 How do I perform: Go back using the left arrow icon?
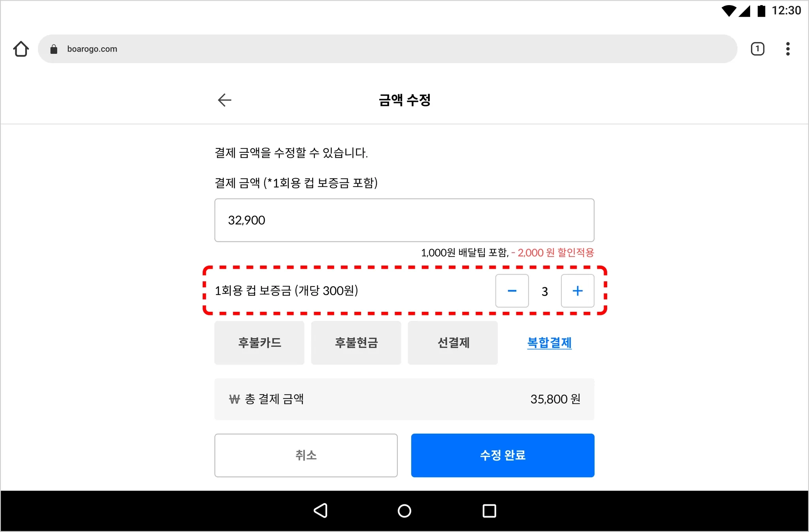pyautogui.click(x=224, y=100)
